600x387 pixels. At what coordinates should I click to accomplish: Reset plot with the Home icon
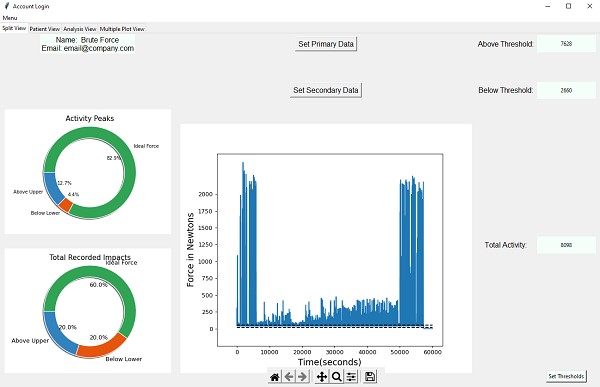pos(275,377)
